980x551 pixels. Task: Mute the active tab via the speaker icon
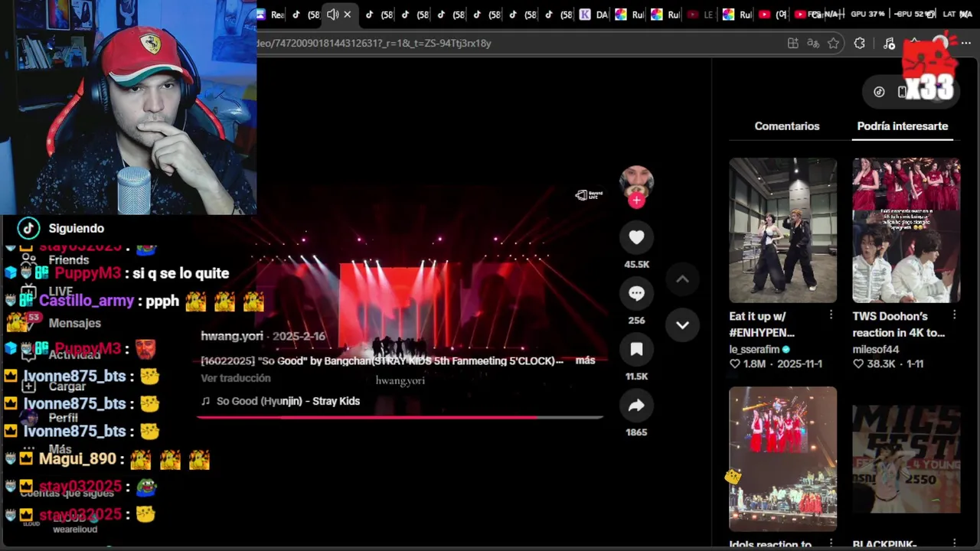pyautogui.click(x=332, y=15)
